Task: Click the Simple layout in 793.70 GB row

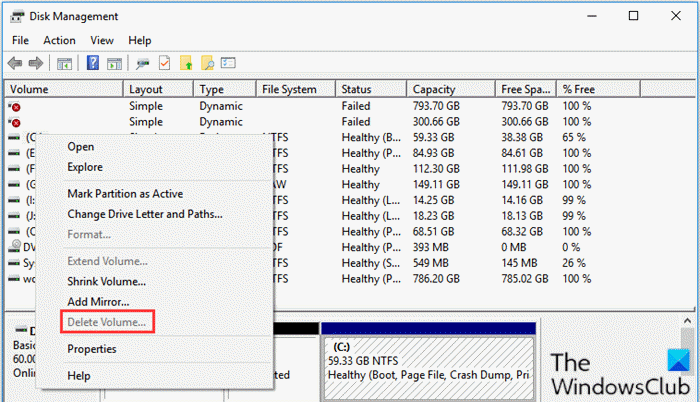Action: coord(146,106)
